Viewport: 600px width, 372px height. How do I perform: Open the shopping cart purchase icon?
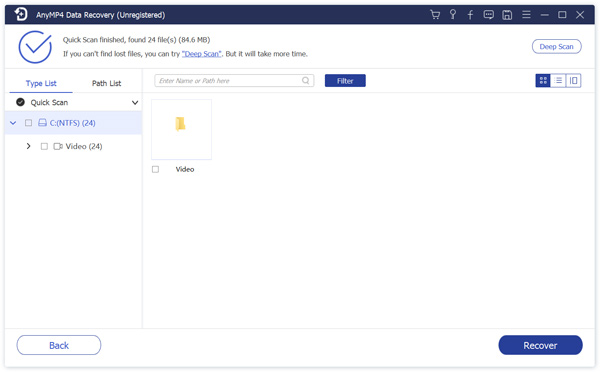tap(435, 15)
